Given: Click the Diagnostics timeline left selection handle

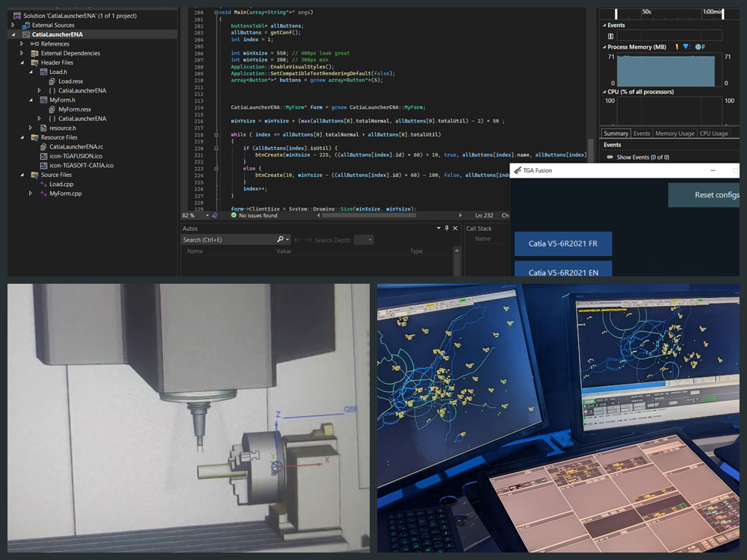Looking at the screenshot, I should click(x=616, y=13).
